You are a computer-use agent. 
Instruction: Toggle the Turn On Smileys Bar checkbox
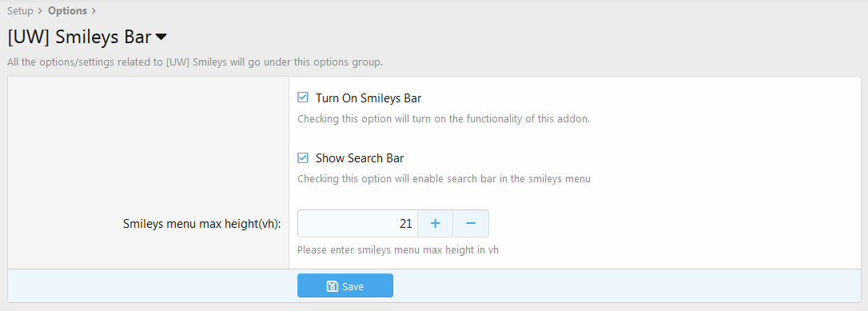pos(303,98)
